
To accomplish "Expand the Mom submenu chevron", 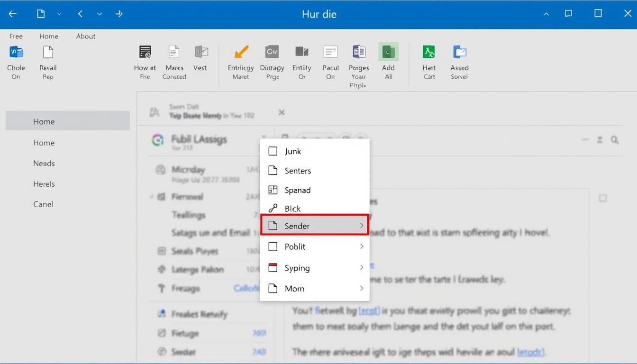I will point(362,288).
